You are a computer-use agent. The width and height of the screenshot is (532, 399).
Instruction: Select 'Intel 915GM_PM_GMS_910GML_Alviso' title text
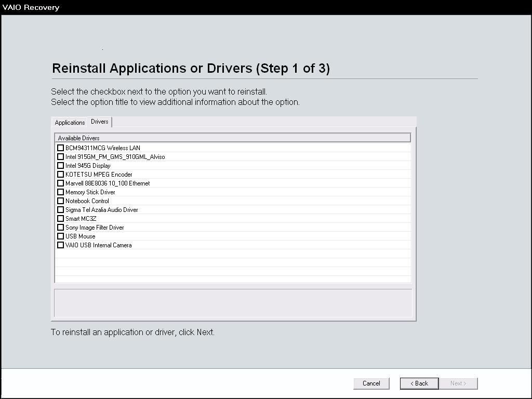coord(115,157)
